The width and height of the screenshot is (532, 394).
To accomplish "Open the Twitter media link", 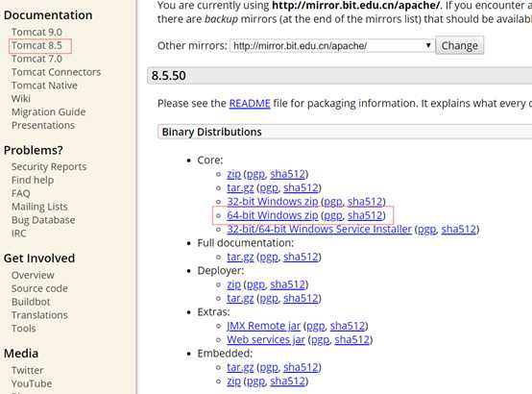I will coord(28,370).
